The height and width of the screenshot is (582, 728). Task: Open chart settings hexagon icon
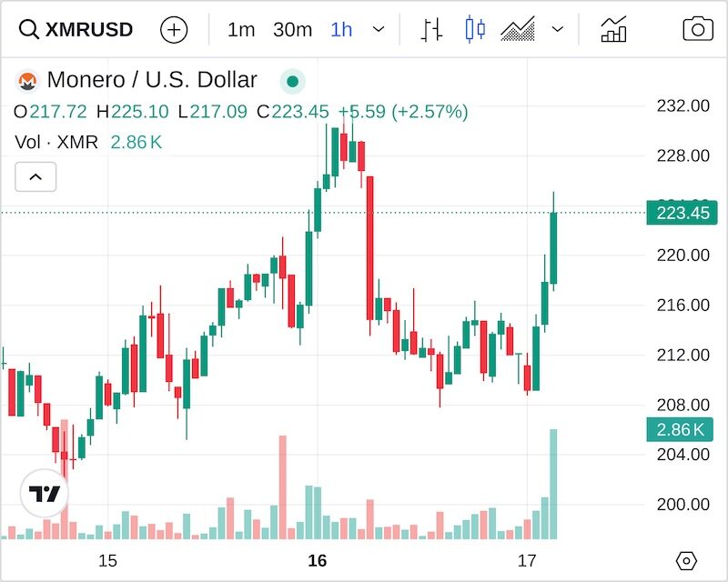click(x=687, y=560)
